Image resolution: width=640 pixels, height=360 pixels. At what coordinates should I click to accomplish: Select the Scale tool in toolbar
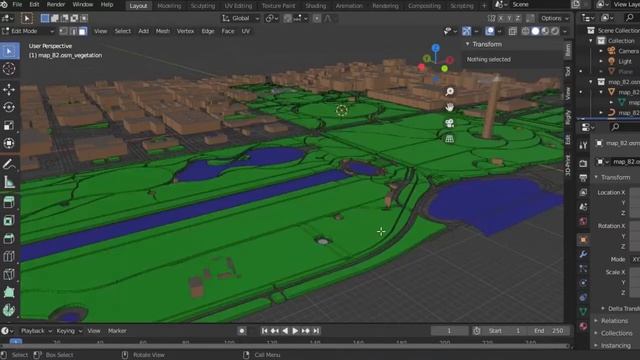click(x=9, y=125)
